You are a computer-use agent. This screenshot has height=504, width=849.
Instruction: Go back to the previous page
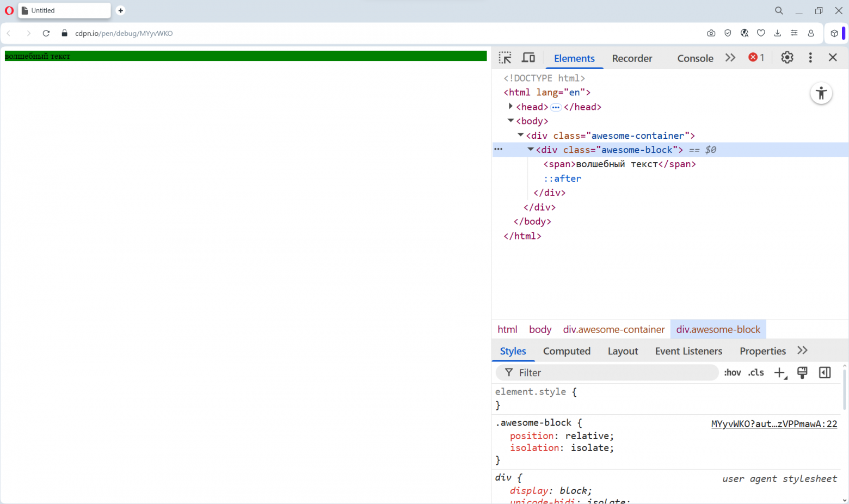[9, 33]
